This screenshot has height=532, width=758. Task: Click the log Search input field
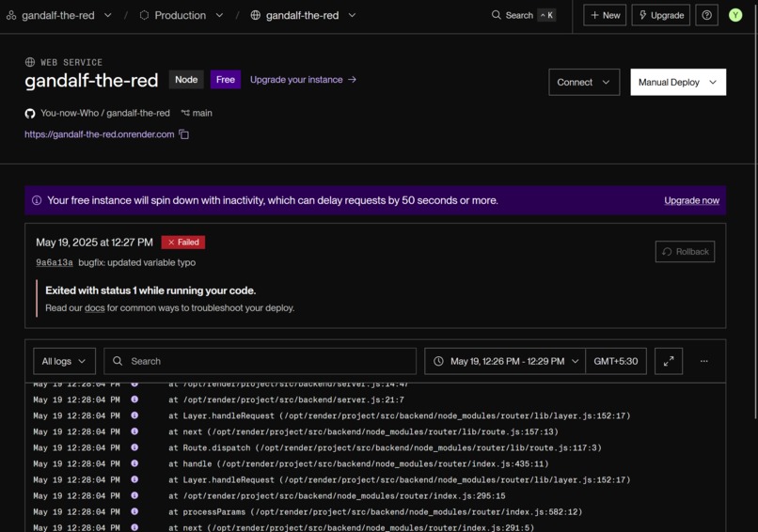261,361
